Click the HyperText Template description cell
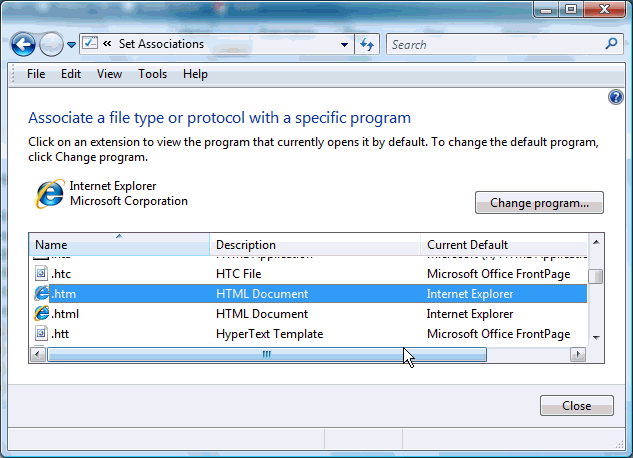Screen dimensions: 633x458 click(269, 334)
